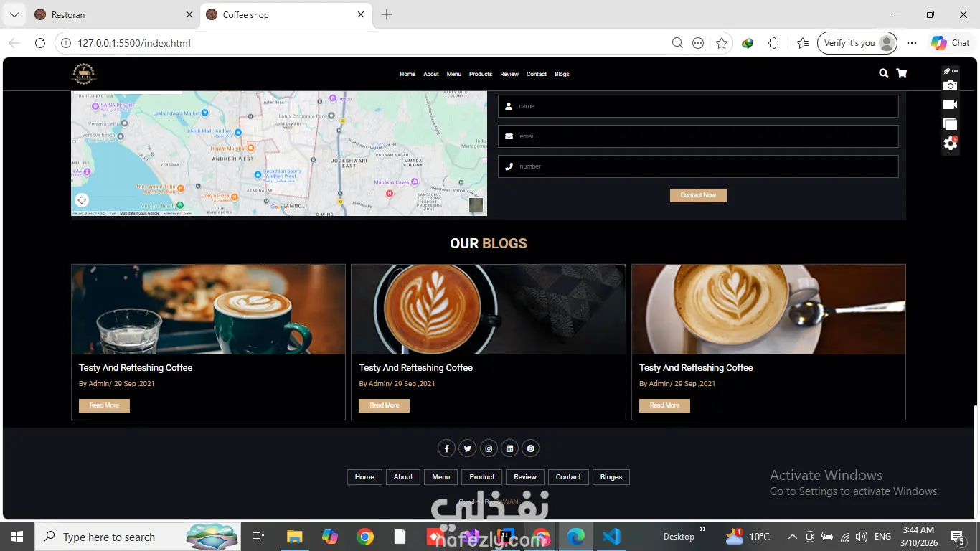Viewport: 980px width, 551px height.
Task: Click the map's my-location target button
Action: coord(82,200)
